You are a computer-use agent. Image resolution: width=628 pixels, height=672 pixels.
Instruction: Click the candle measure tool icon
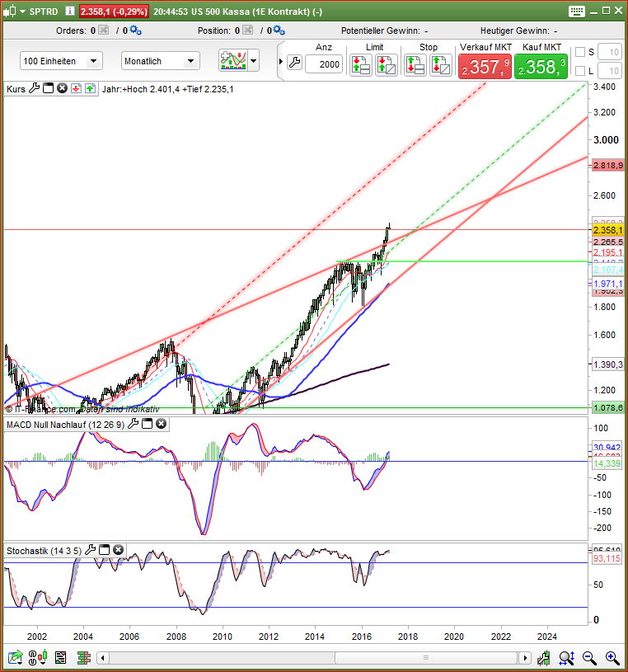click(x=544, y=657)
